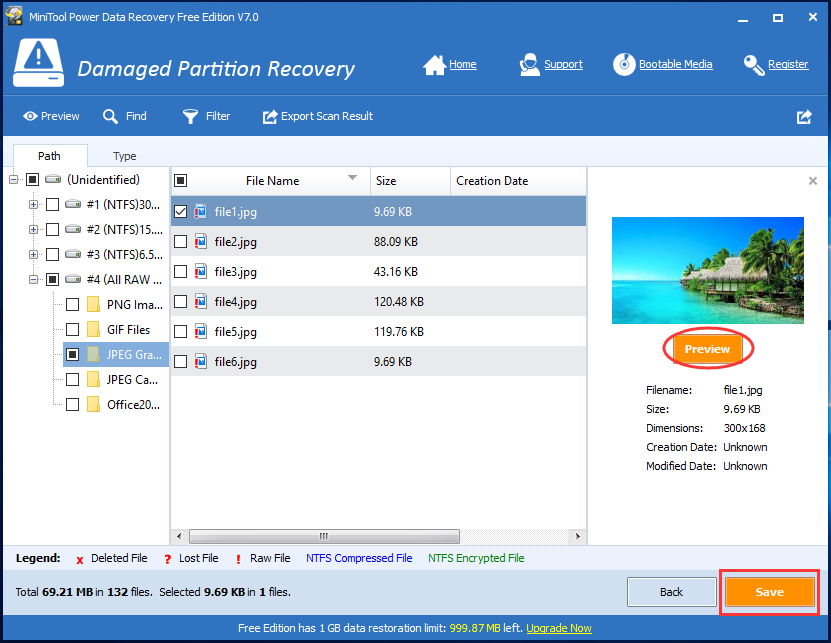Screen dimensions: 831x643
Task: Sort by the Creation Date column header
Action: tap(518, 181)
